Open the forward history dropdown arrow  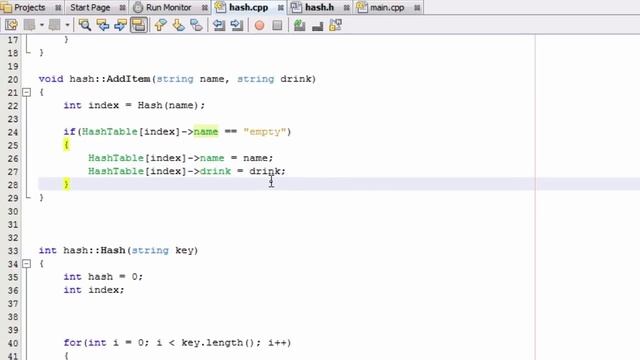pyautogui.click(x=67, y=25)
